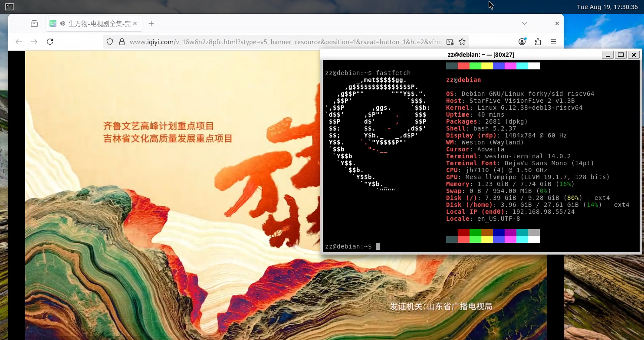Viewport: 644px width, 340px height.
Task: Open the Firefox account menu
Action: 522,42
